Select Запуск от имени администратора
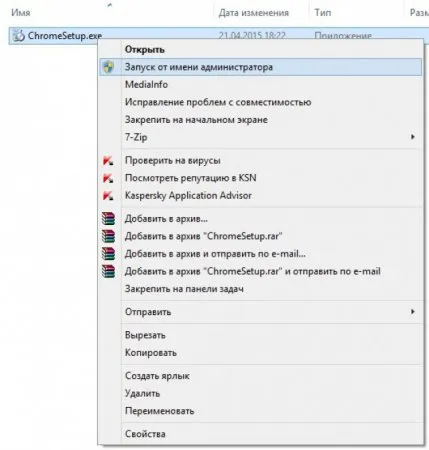The height and width of the screenshot is (450, 429). pyautogui.click(x=261, y=67)
